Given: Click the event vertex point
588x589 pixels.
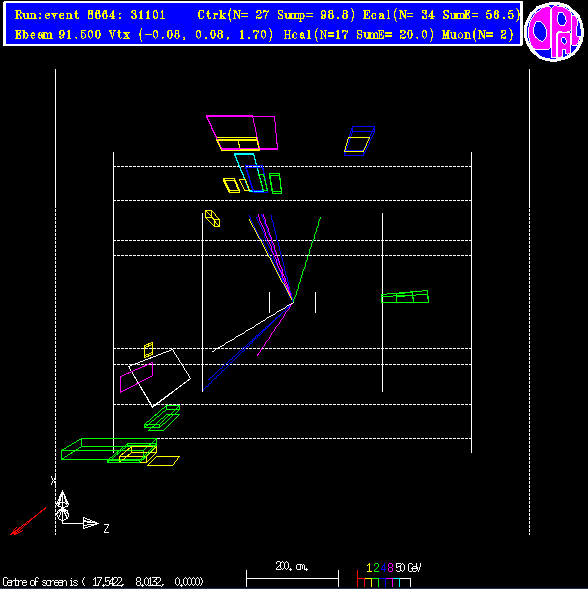Looking at the screenshot, I should (292, 302).
